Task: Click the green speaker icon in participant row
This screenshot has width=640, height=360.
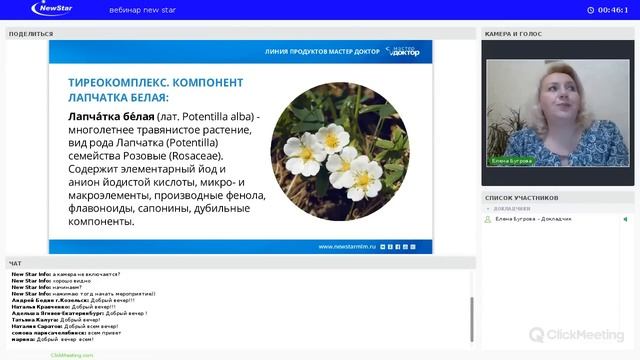Action: [x=625, y=220]
